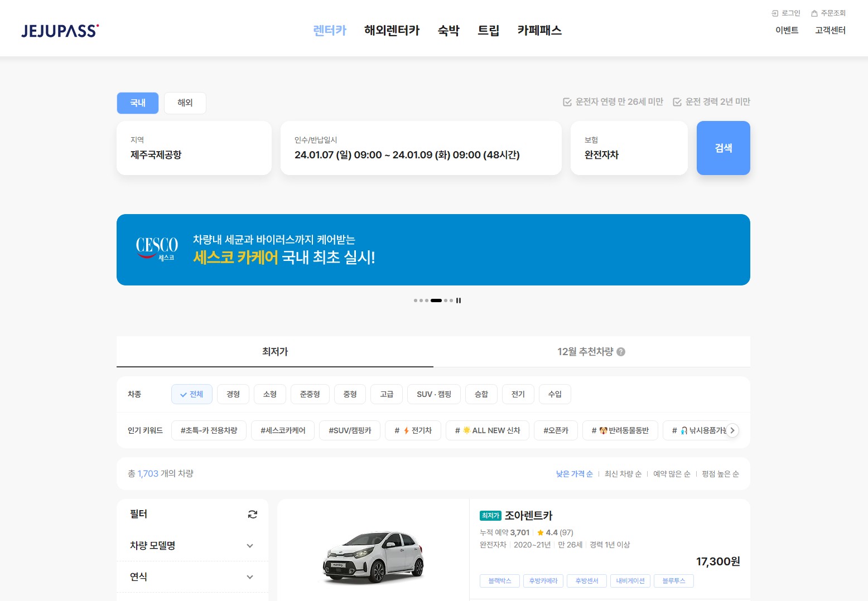Viewport: 868px width, 601px height.
Task: Click help icon beside 12월 추천차량
Action: click(x=621, y=352)
